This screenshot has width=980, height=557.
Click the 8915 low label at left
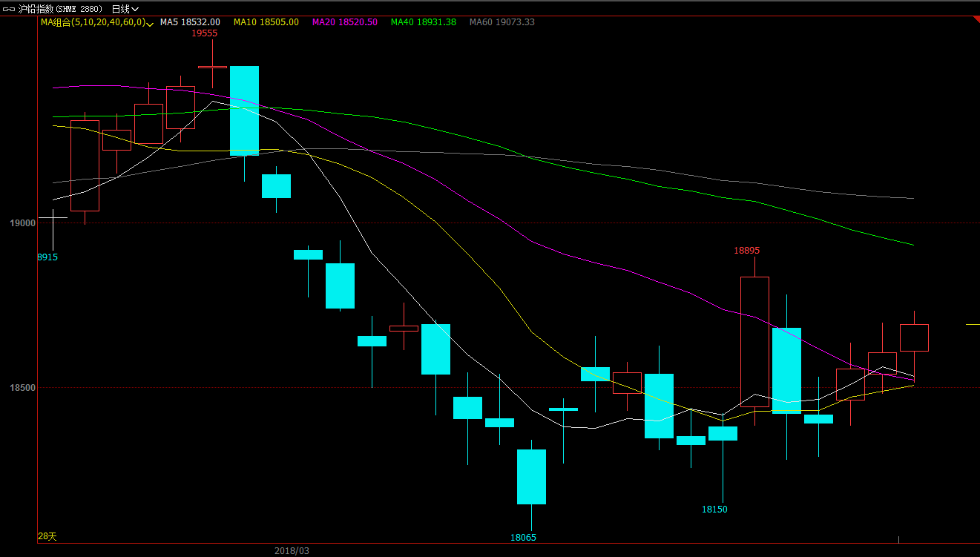pos(47,257)
